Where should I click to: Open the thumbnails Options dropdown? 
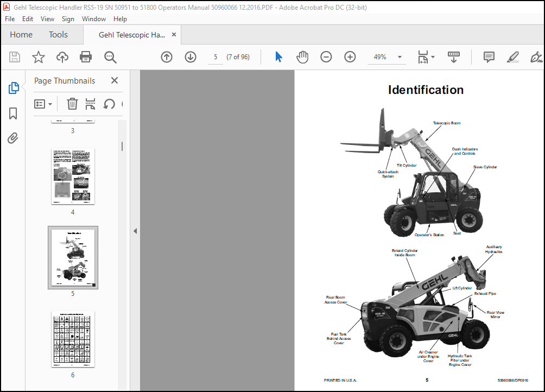point(43,104)
